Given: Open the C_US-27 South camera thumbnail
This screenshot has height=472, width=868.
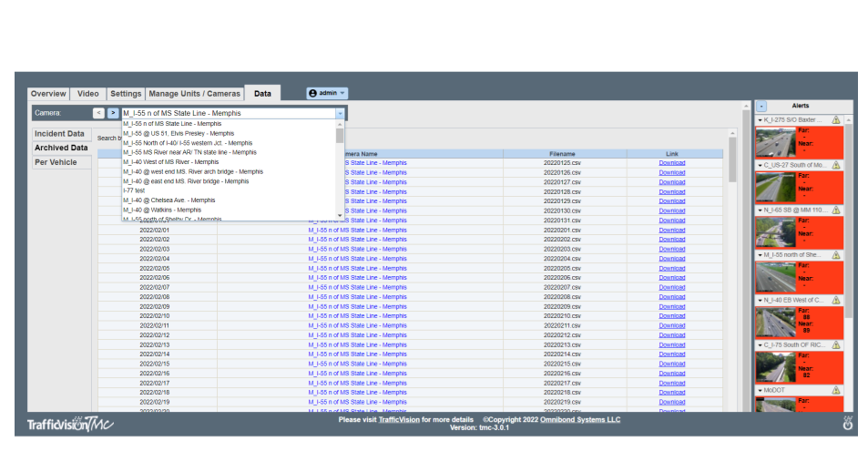Looking at the screenshot, I should 776,187.
